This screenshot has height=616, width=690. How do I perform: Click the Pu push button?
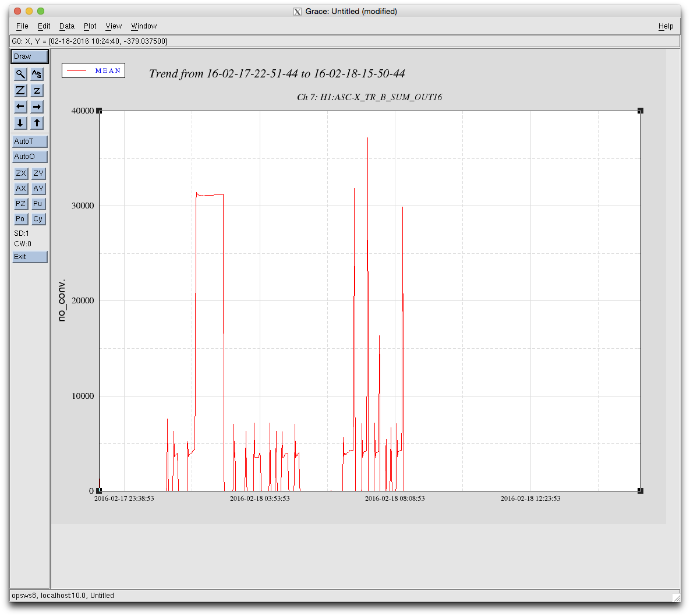pos(38,204)
